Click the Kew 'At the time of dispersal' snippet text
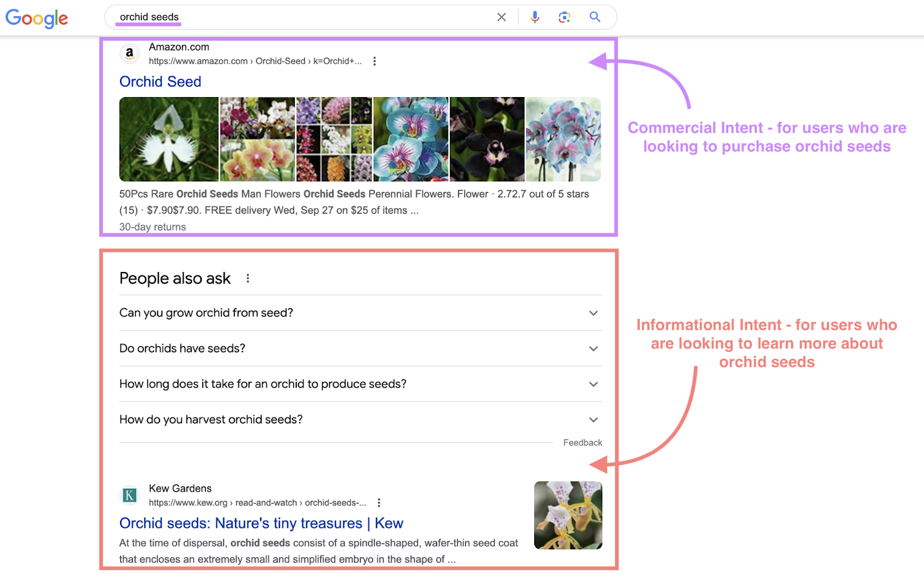The image size is (924, 577). click(319, 551)
